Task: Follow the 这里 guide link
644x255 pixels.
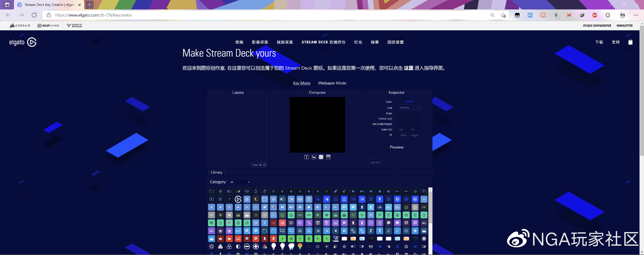Action: click(x=409, y=68)
